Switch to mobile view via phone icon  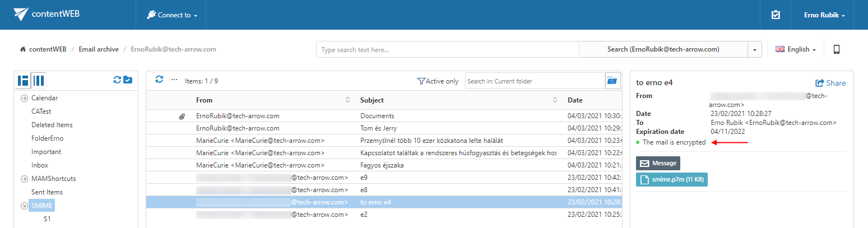click(x=837, y=49)
